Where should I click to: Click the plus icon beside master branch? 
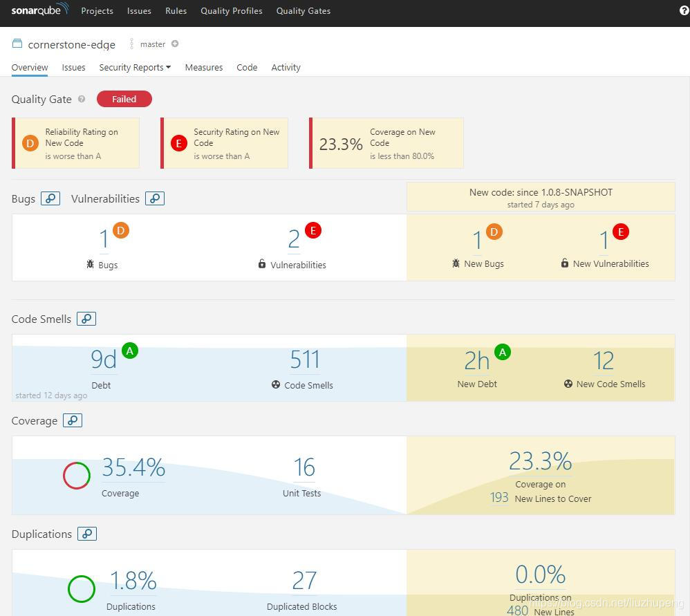point(175,44)
